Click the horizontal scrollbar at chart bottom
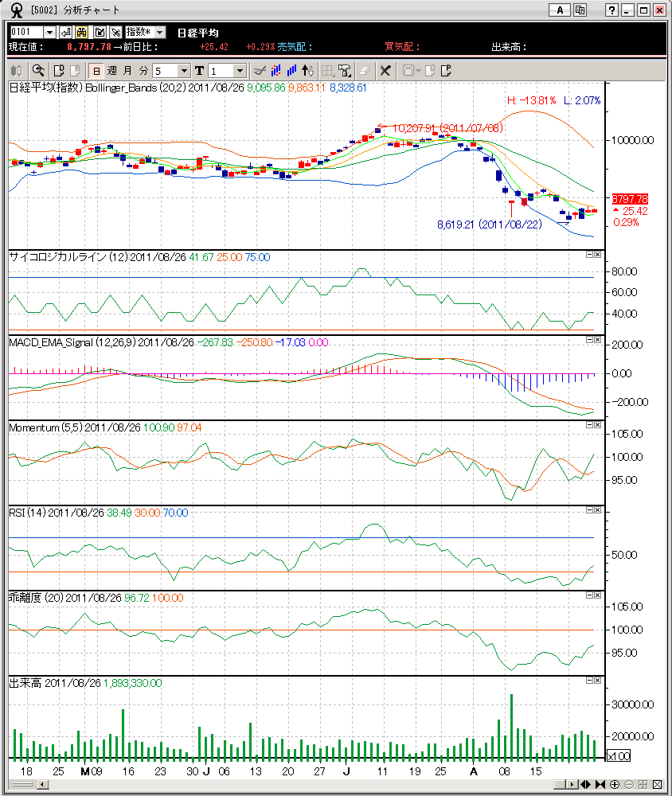Screen dimensions: 672x796 303,784
